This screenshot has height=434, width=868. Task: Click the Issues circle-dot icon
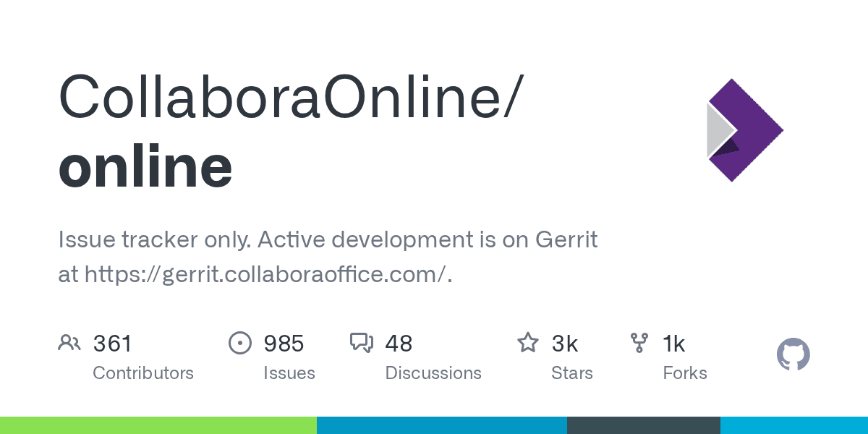[x=240, y=343]
